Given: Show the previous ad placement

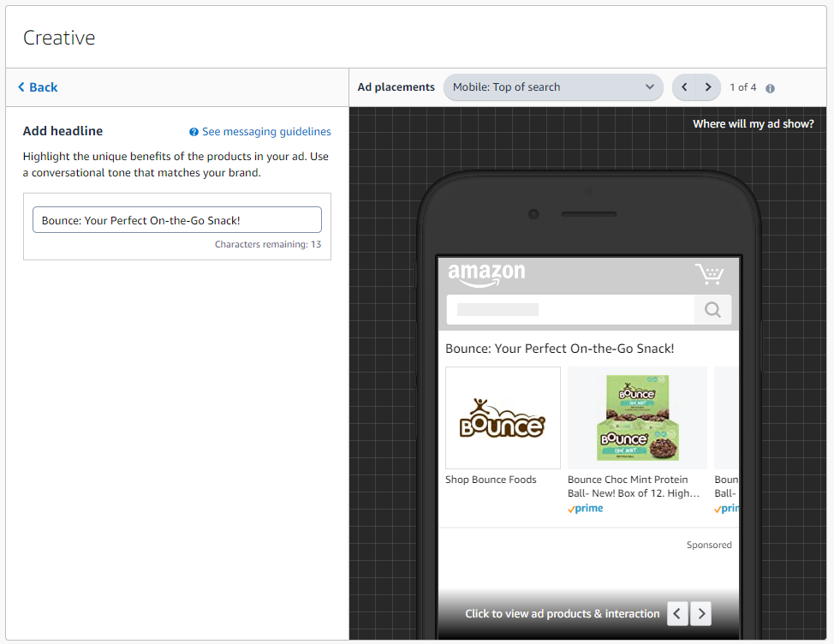Looking at the screenshot, I should point(684,87).
